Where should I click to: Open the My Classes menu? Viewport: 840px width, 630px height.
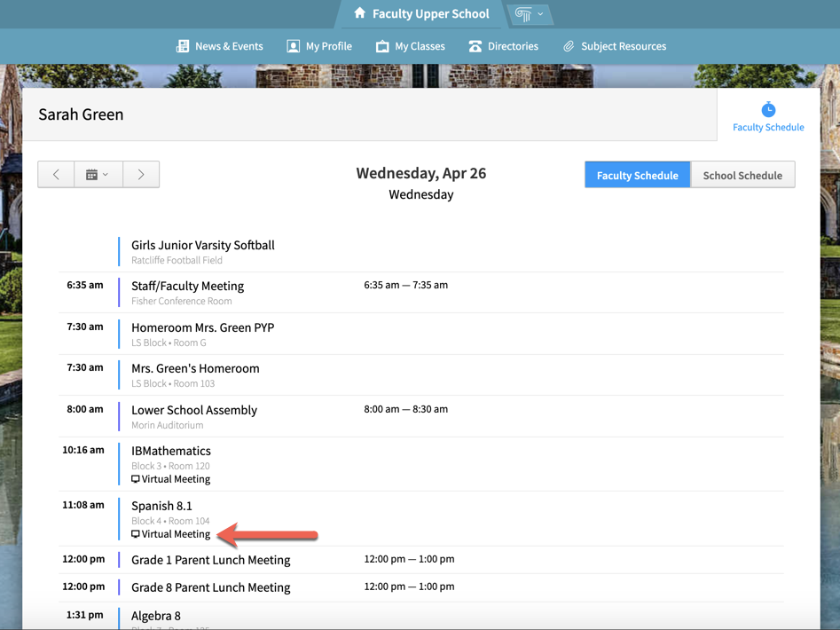411,46
